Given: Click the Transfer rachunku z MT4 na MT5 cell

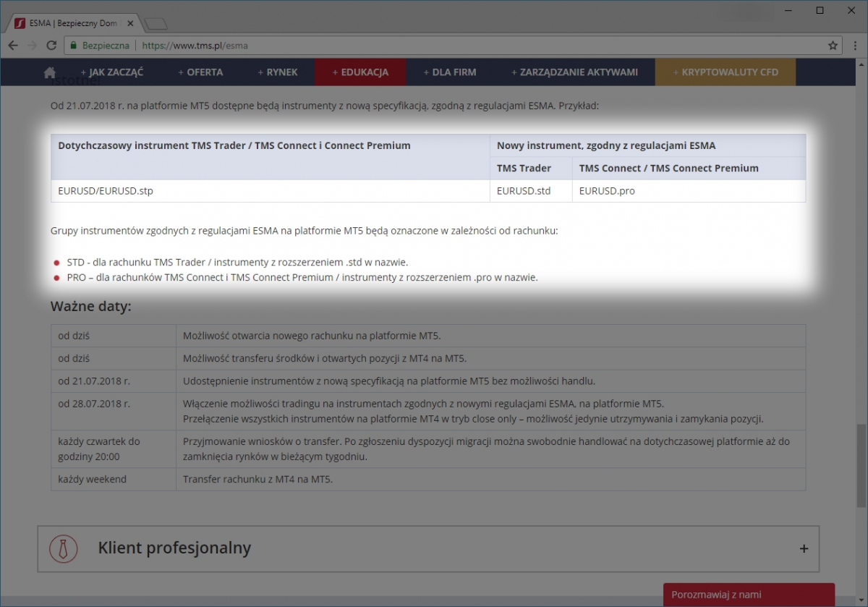Looking at the screenshot, I should pos(491,479).
